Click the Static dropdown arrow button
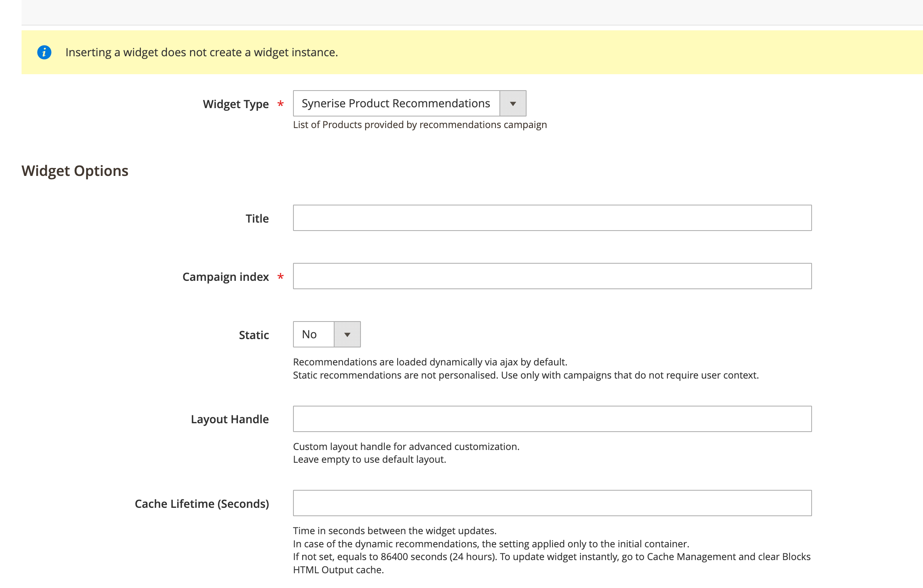923x588 pixels. (347, 334)
